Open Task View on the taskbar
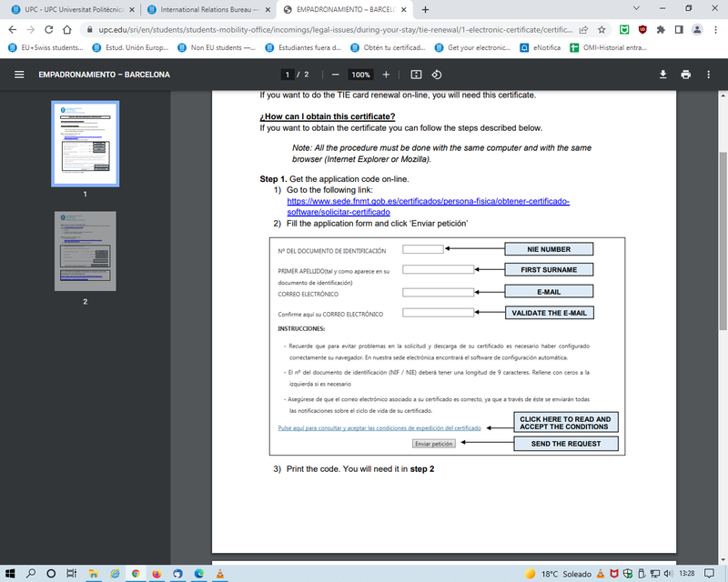Image resolution: width=728 pixels, height=582 pixels. tap(71, 574)
